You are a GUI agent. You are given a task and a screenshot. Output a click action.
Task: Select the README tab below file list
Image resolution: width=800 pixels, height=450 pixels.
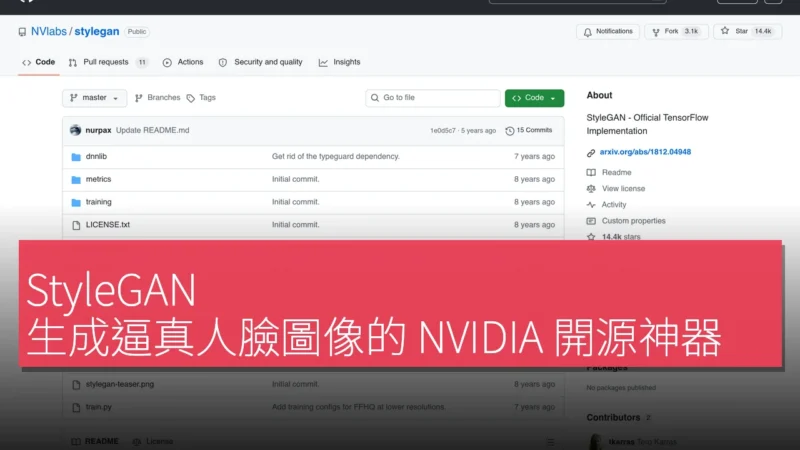95,441
